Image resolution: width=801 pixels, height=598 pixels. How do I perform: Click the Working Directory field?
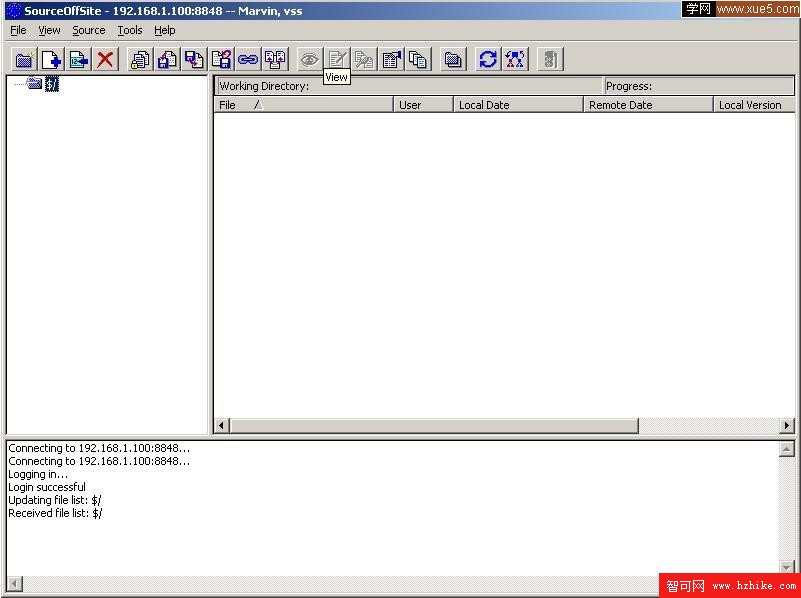pos(408,86)
